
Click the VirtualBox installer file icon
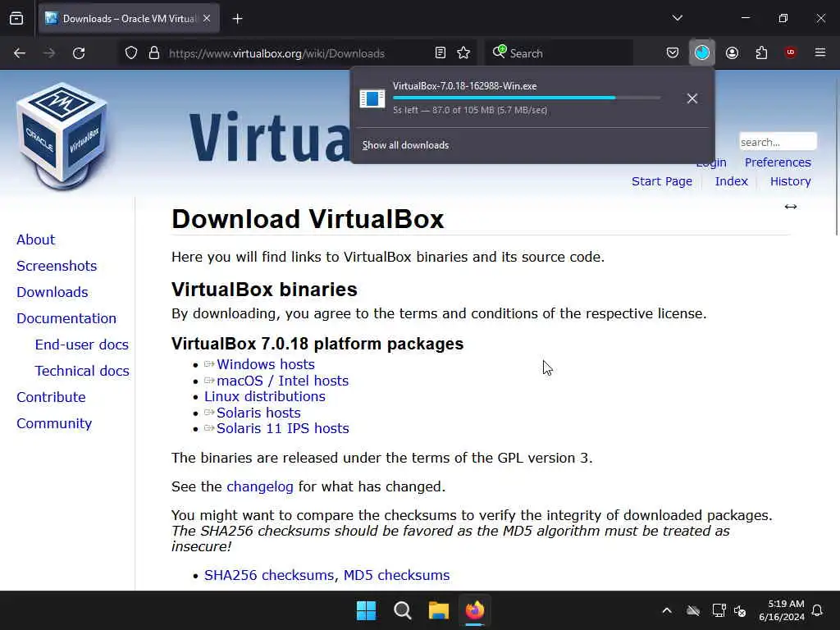372,98
